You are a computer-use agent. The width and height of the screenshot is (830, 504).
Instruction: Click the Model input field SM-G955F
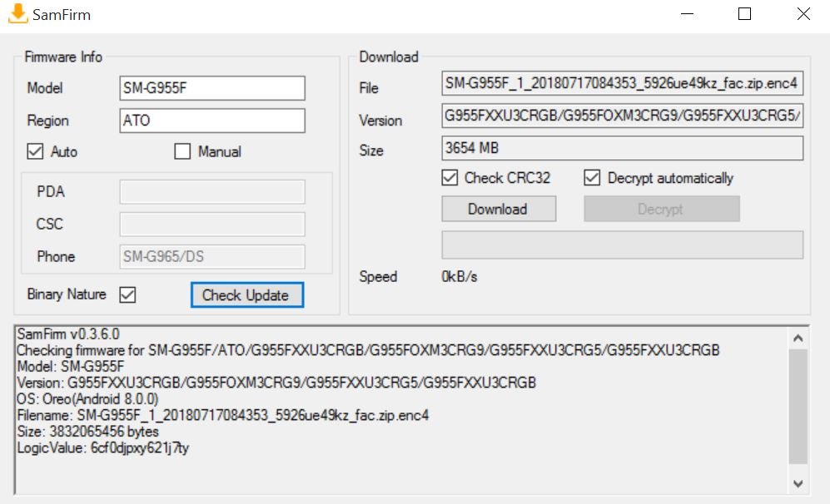click(212, 88)
